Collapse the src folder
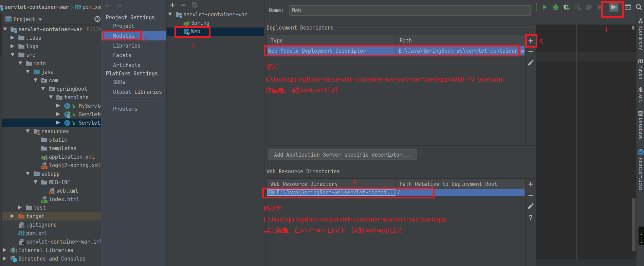The height and width of the screenshot is (266, 644). (13, 55)
